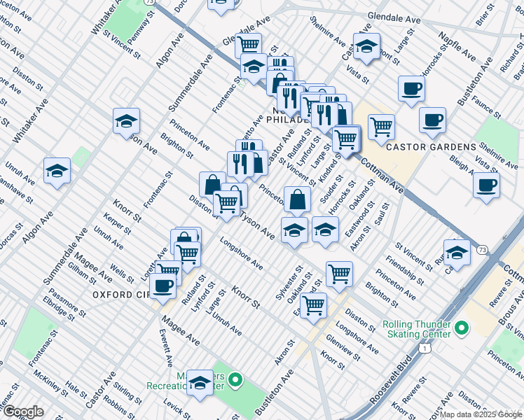The image size is (524, 420).
Task: Select the cafe marker near Horrocks St
Action: pyautogui.click(x=412, y=90)
